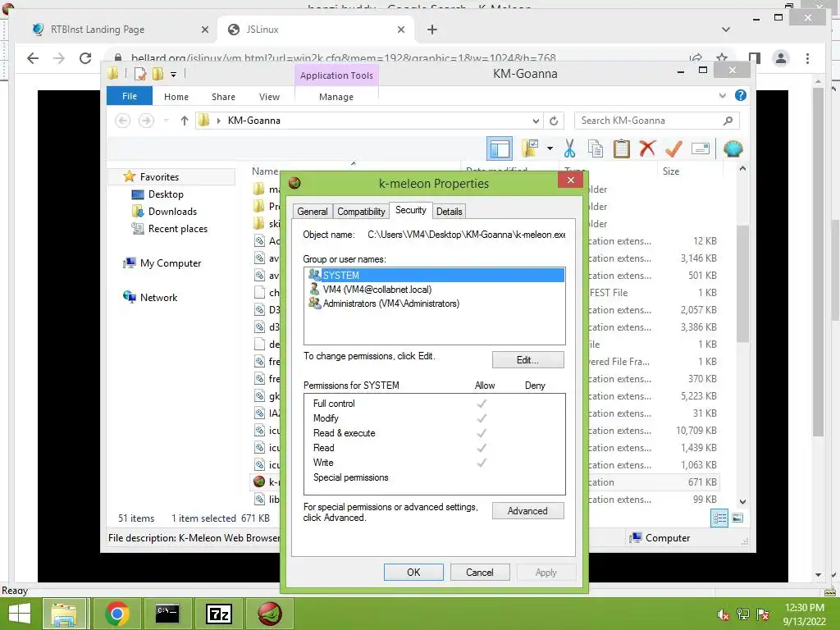Open Downloads in Favorites sidebar

coord(172,211)
